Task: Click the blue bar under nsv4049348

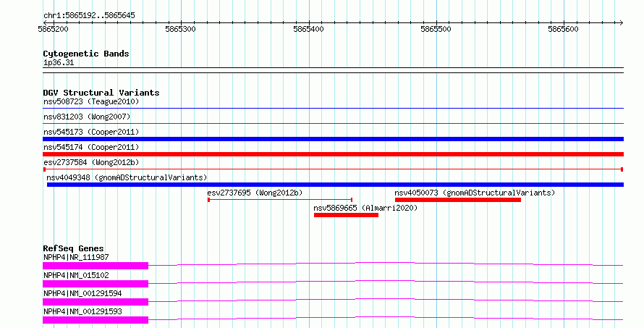Action: (335, 185)
